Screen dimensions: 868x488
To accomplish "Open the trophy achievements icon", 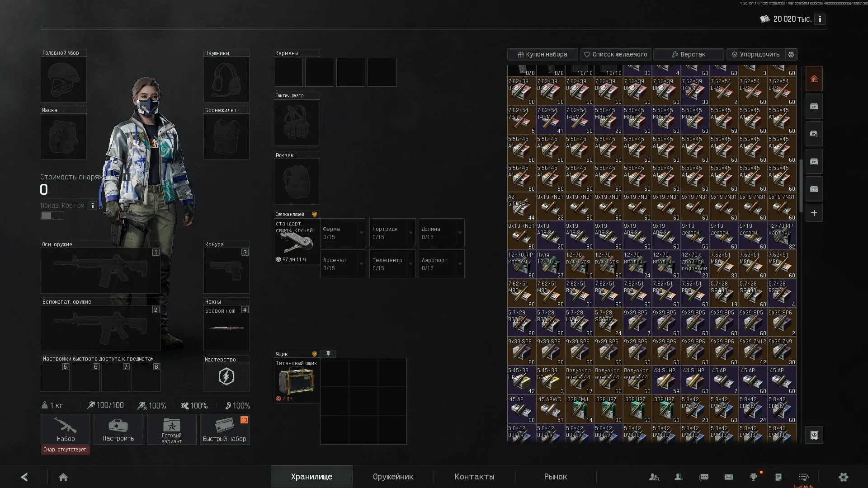I will [753, 477].
